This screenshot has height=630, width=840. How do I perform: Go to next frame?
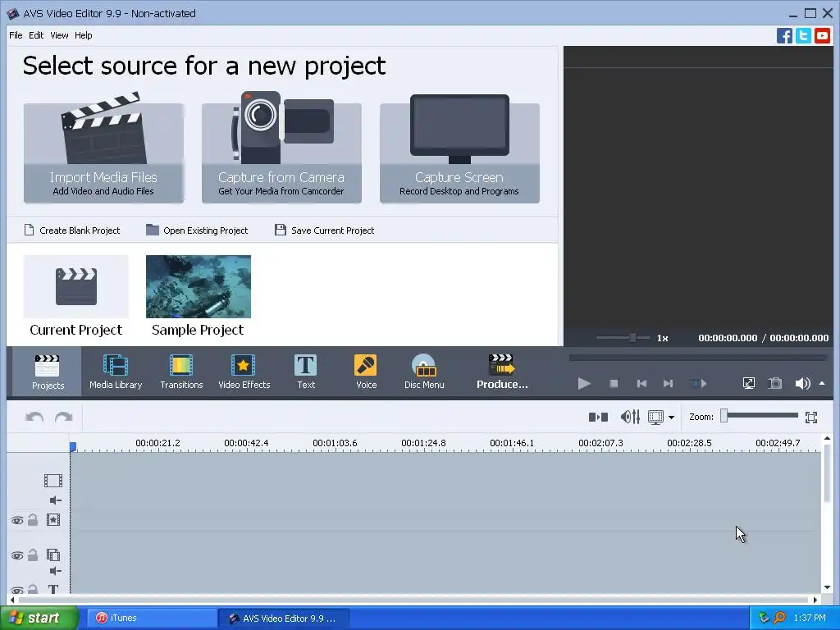[x=668, y=384]
